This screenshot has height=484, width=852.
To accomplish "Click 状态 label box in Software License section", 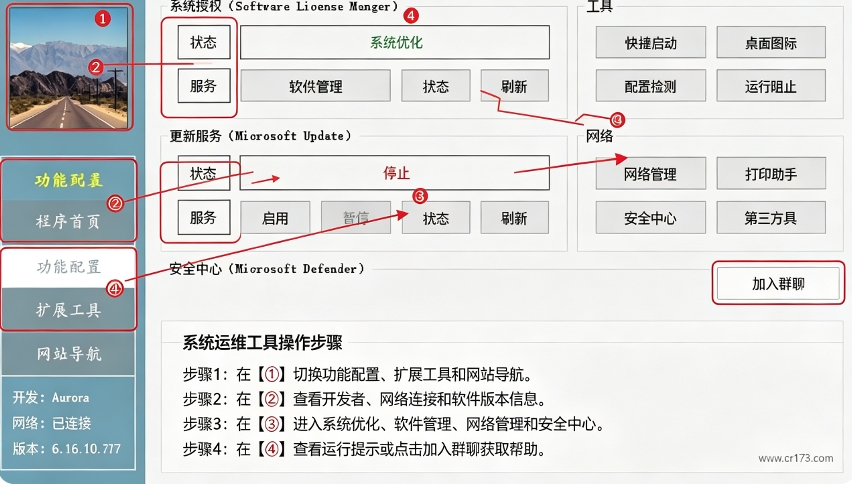I will [204, 42].
